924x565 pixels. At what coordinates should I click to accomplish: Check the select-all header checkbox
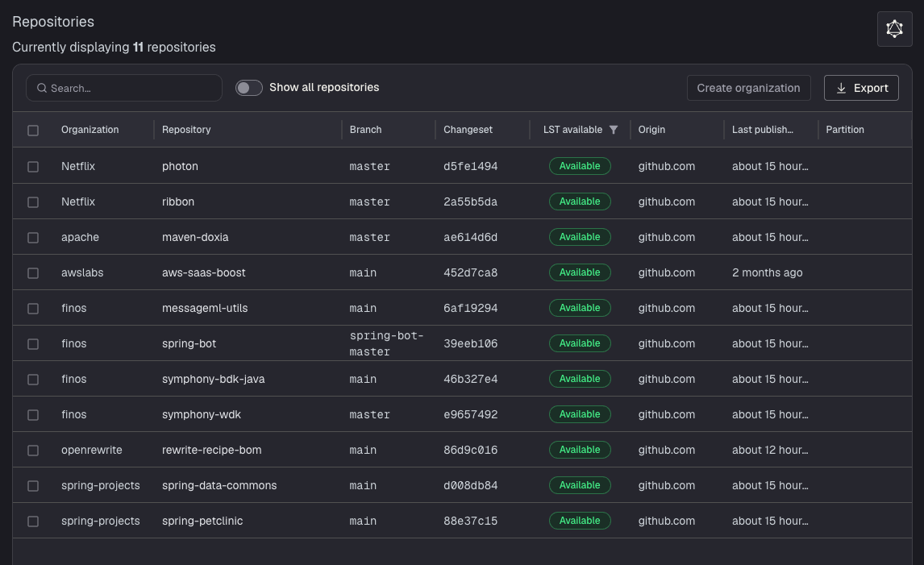click(33, 131)
